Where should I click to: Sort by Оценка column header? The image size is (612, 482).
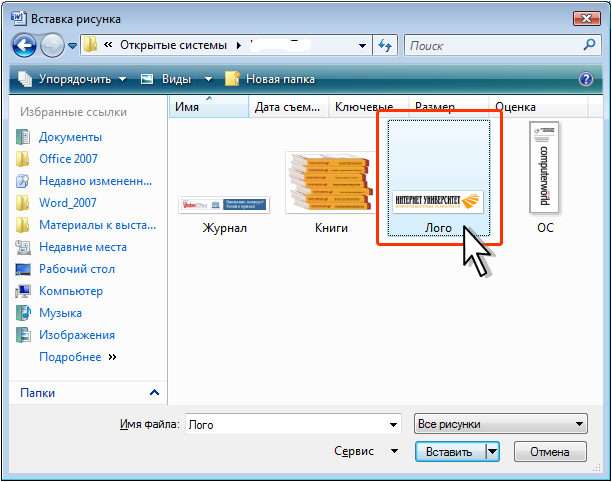click(x=538, y=107)
